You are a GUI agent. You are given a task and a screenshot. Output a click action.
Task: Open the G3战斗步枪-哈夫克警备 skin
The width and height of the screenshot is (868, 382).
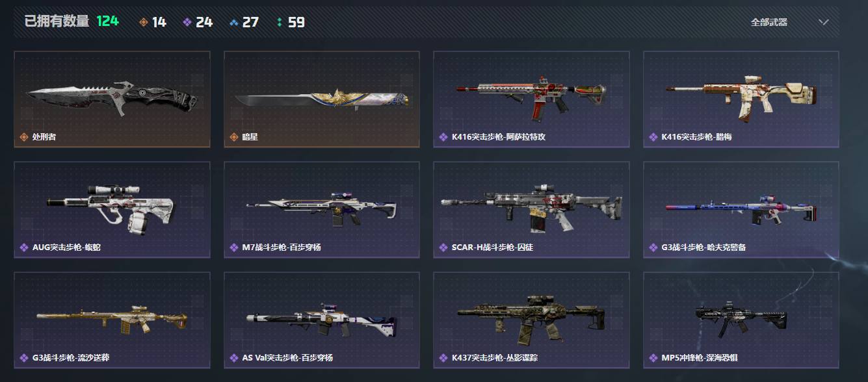(741, 210)
